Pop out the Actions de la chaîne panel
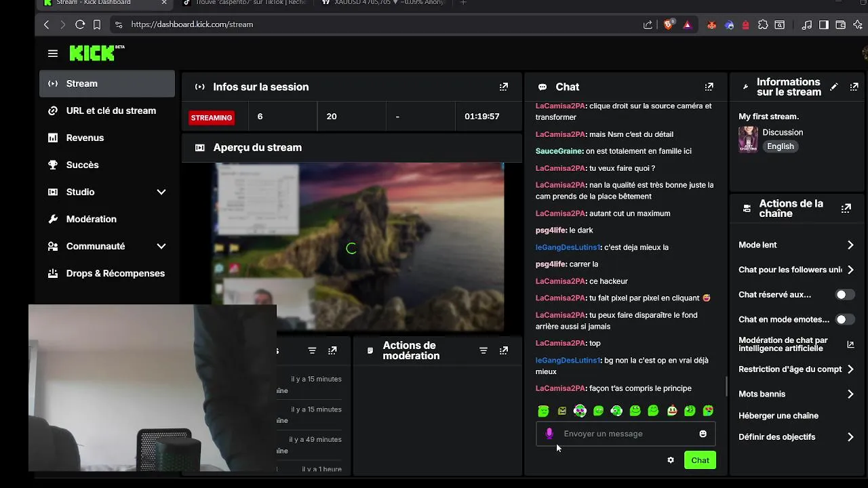868x488 pixels. click(x=846, y=209)
